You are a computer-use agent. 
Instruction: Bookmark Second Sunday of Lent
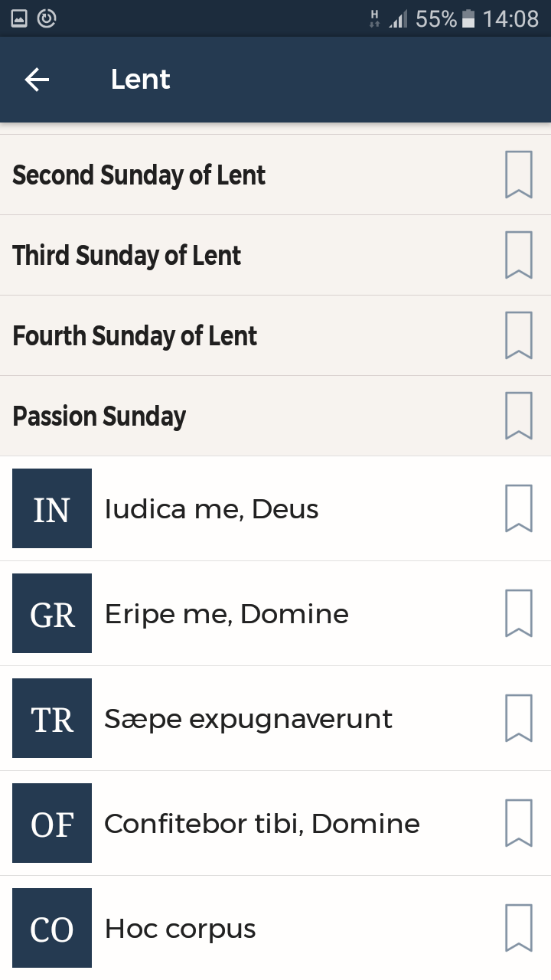coord(518,175)
